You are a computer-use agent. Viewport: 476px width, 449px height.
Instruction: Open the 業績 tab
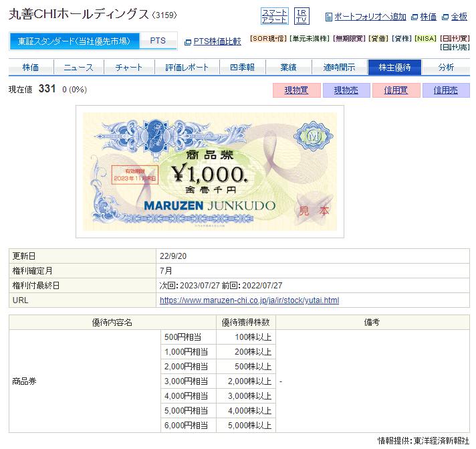tap(288, 67)
